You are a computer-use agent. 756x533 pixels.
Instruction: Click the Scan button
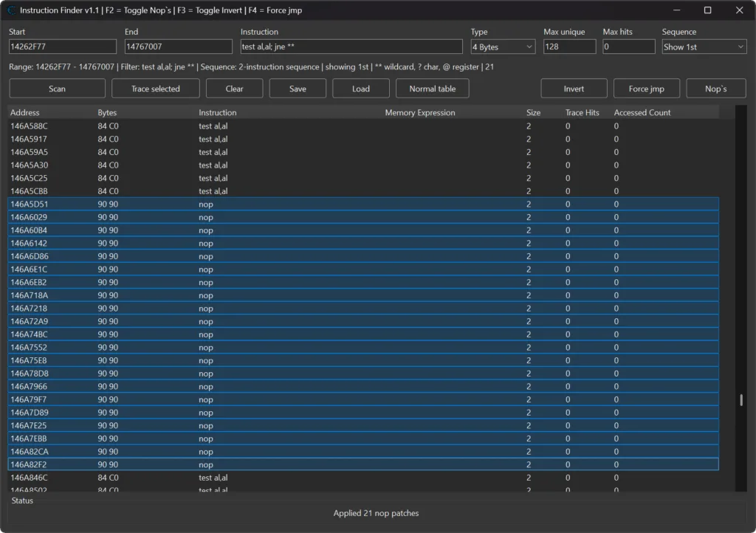[57, 89]
